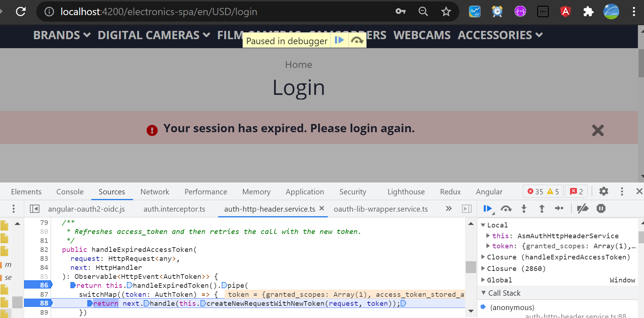The height and width of the screenshot is (318, 644).
Task: Bookmark this page with the star
Action: (x=446, y=11)
